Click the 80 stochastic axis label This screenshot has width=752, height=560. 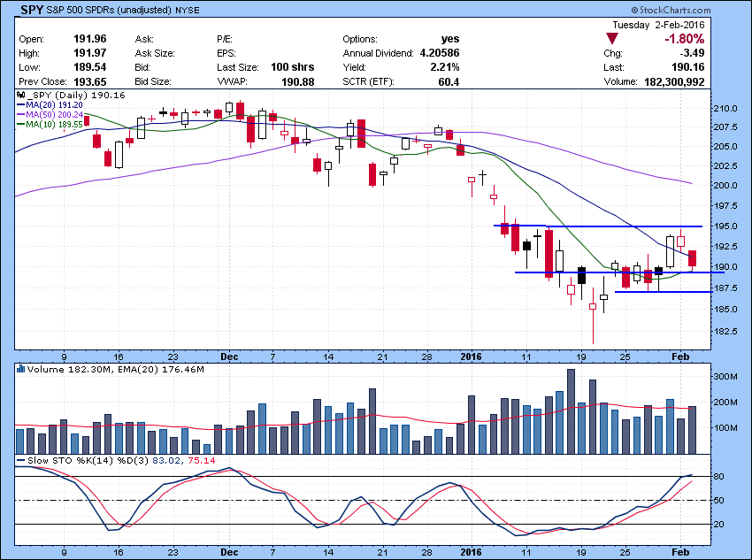pos(719,477)
